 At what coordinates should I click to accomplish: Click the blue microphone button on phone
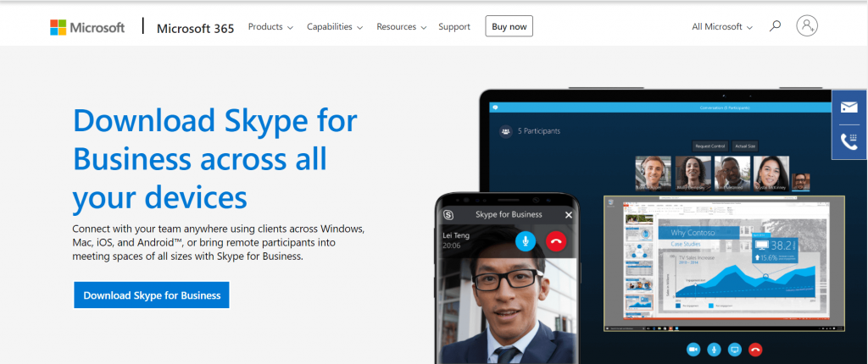526,241
